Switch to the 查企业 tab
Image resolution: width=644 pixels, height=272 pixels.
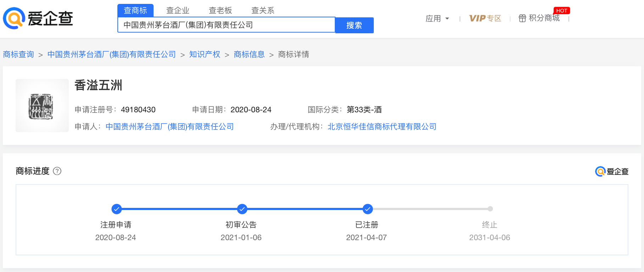tap(178, 10)
